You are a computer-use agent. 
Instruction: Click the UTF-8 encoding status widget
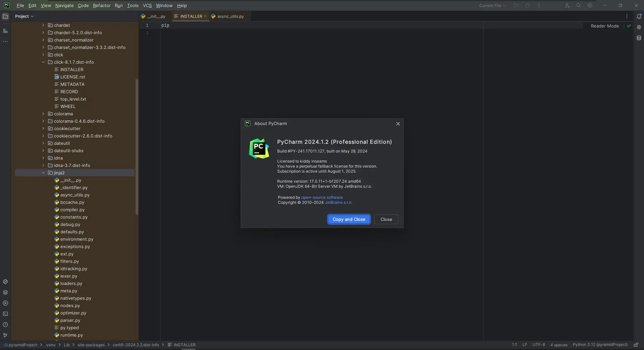(x=539, y=345)
